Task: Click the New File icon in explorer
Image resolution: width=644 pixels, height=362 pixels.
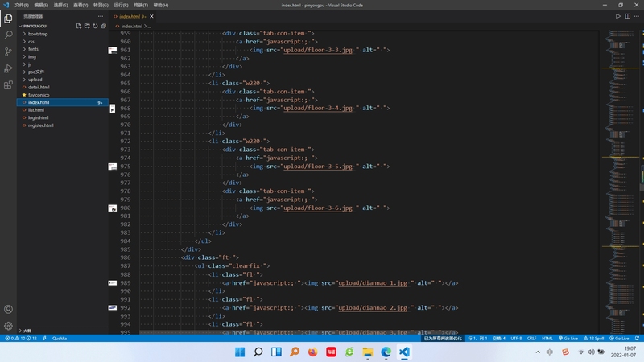Action: click(x=78, y=26)
